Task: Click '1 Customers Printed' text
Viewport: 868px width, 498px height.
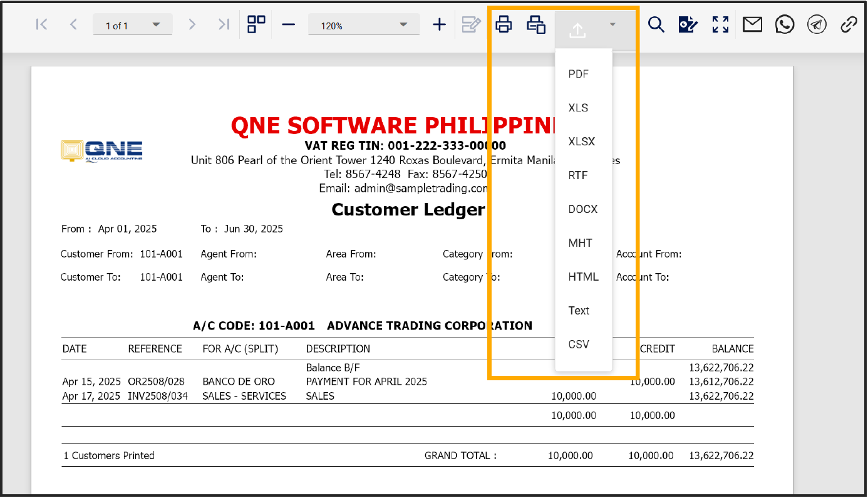Action: 109,455
